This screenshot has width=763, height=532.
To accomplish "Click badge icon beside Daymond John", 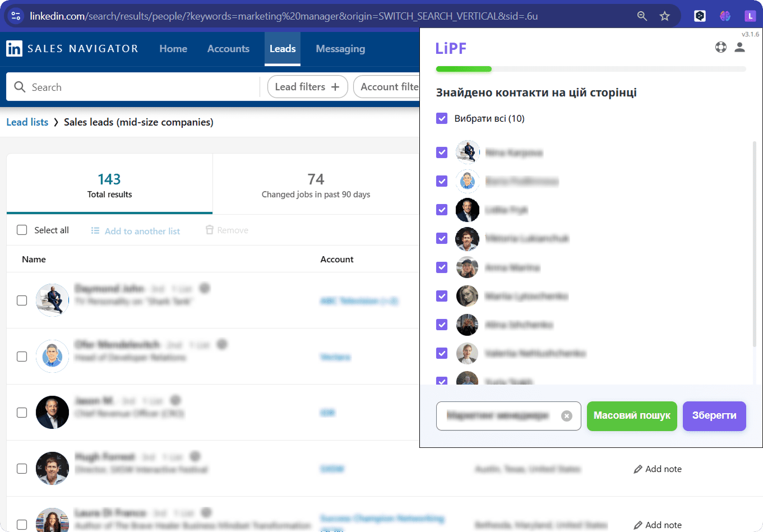I will tap(205, 288).
